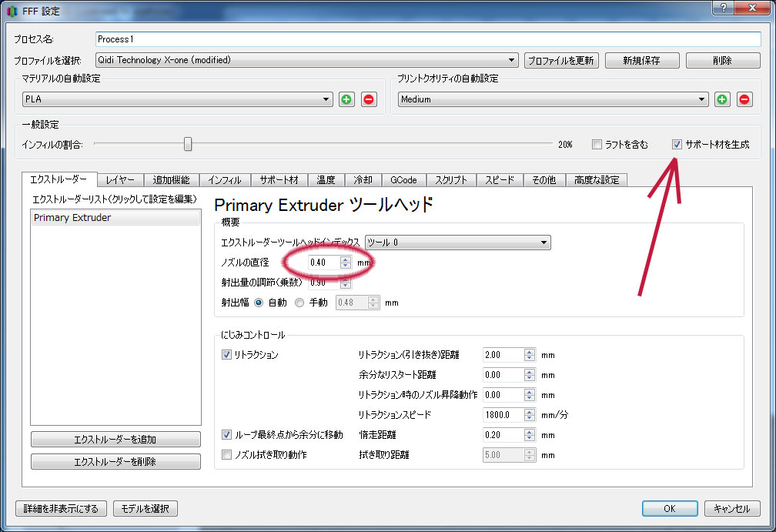
Task: Switch to the レイヤー tab
Action: 120,180
